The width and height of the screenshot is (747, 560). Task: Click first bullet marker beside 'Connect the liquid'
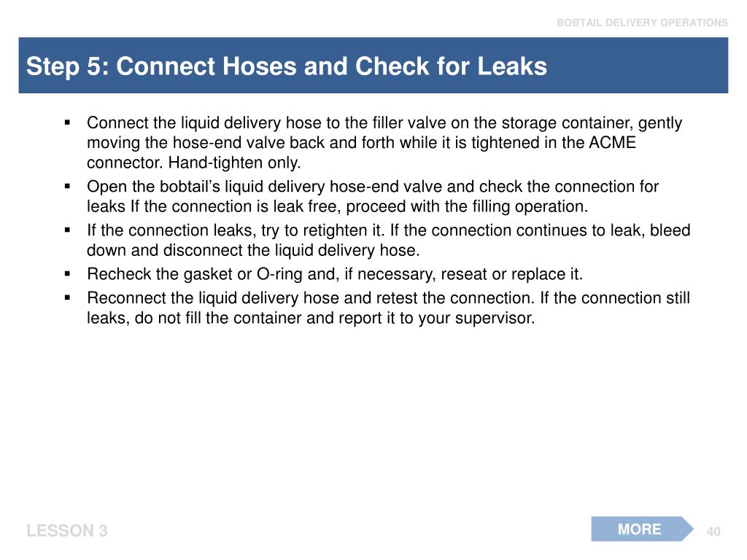point(67,122)
